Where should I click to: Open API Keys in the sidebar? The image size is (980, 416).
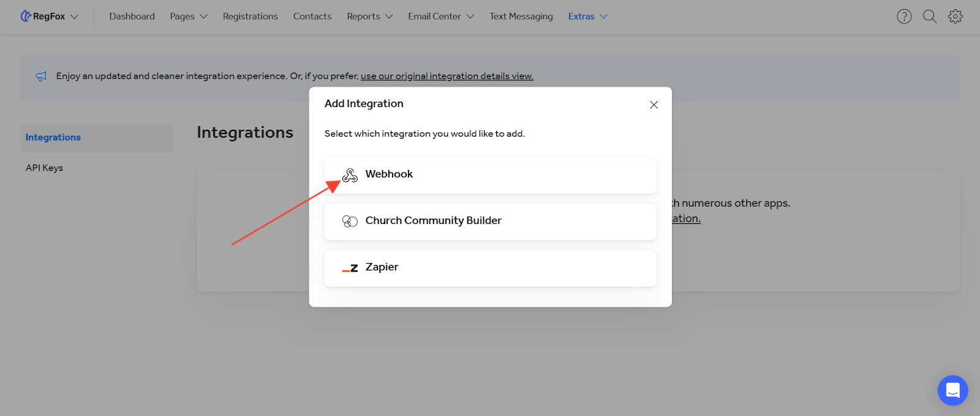44,168
